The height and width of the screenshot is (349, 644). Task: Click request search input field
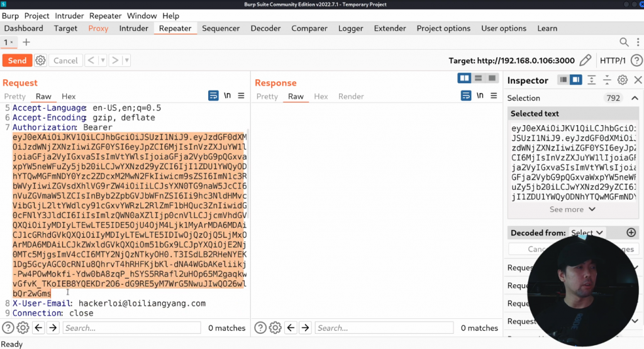[131, 328]
